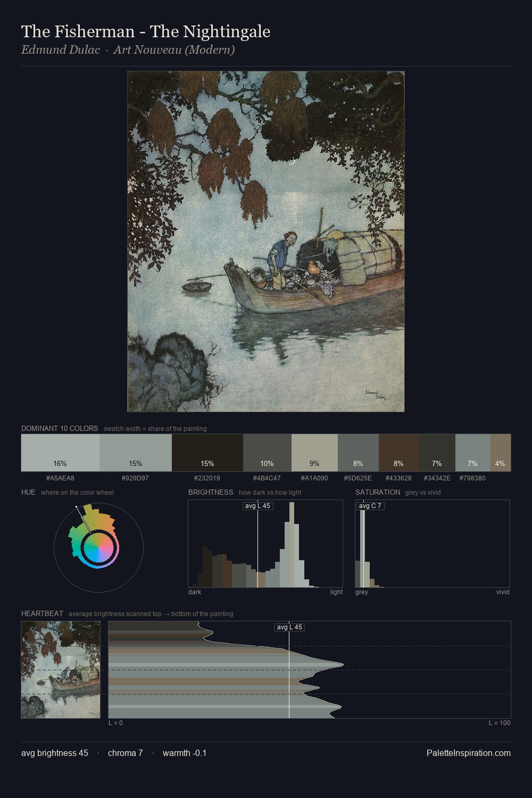Click the hex code '#929D97' text
The height and width of the screenshot is (798, 532).
(x=135, y=478)
